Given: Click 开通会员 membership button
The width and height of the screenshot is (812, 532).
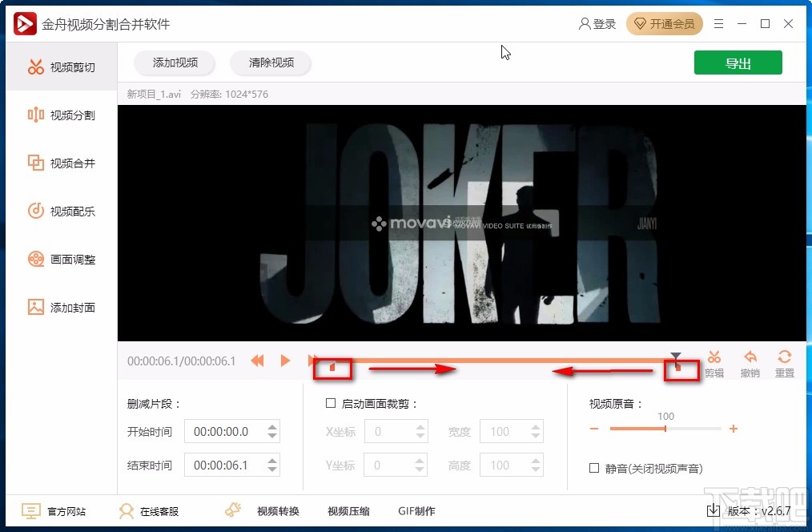Looking at the screenshot, I should click(665, 24).
